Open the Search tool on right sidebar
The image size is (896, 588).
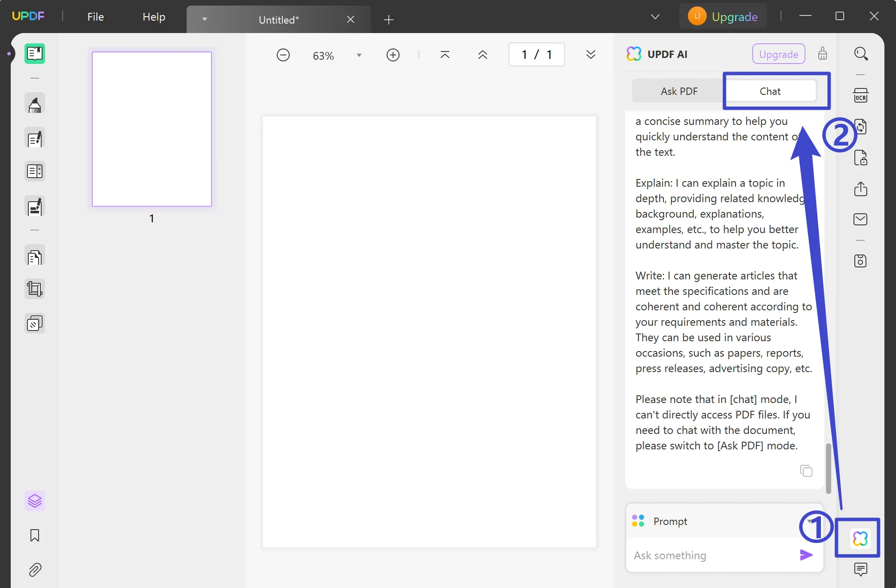pyautogui.click(x=862, y=54)
